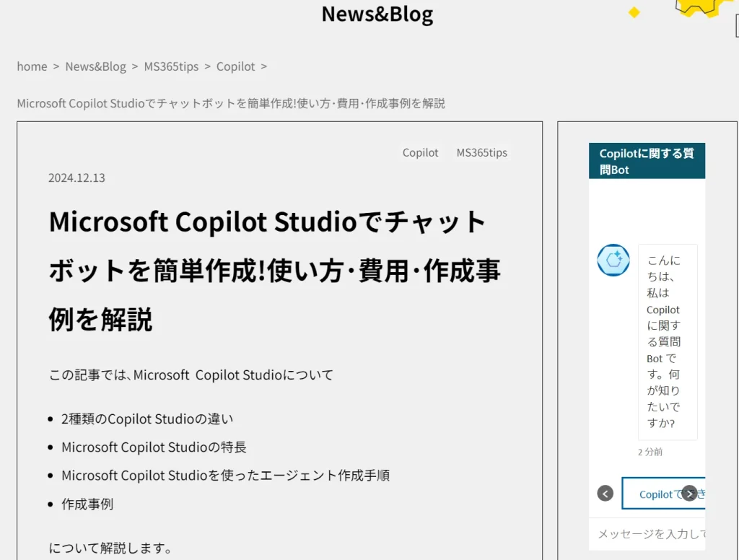Focus the chat message input field
This screenshot has width=739, height=560.
coord(650,534)
